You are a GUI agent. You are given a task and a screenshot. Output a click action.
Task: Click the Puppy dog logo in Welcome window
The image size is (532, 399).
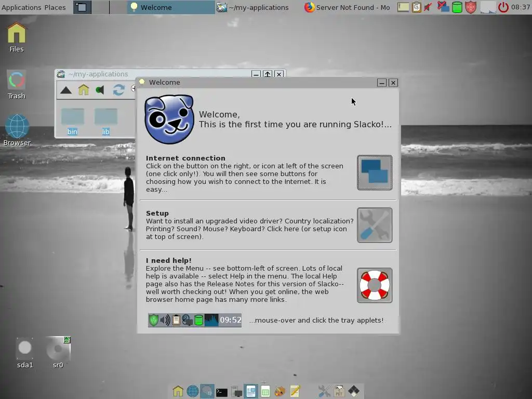coord(169,119)
